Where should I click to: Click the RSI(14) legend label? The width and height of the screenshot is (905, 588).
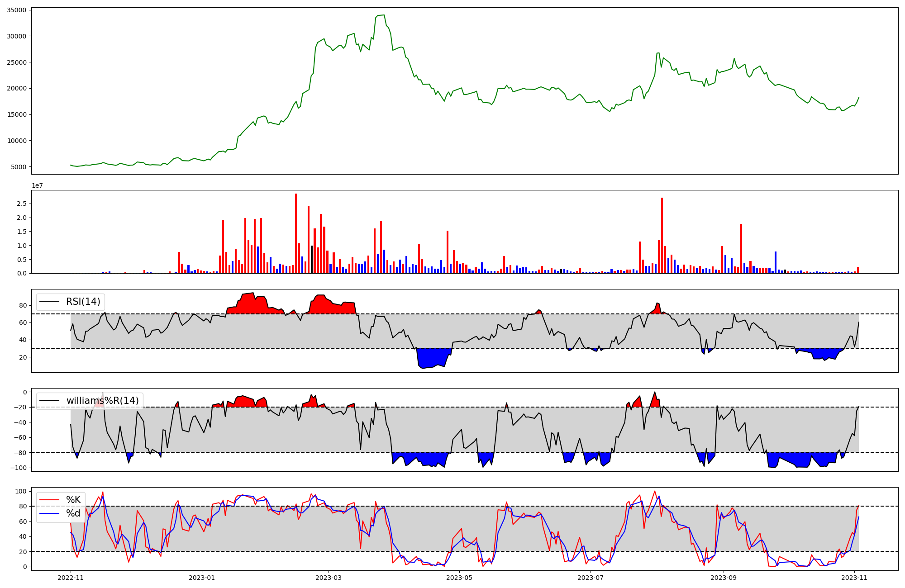tap(83, 302)
